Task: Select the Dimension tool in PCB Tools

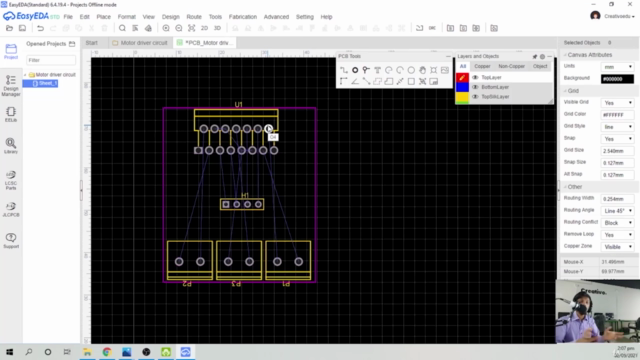Action: 366,81
